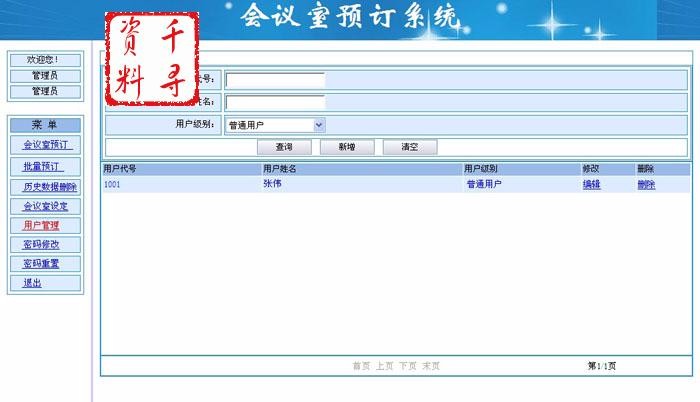Go to 会议室设定 page
Image resolution: width=700 pixels, height=402 pixels.
[x=46, y=206]
